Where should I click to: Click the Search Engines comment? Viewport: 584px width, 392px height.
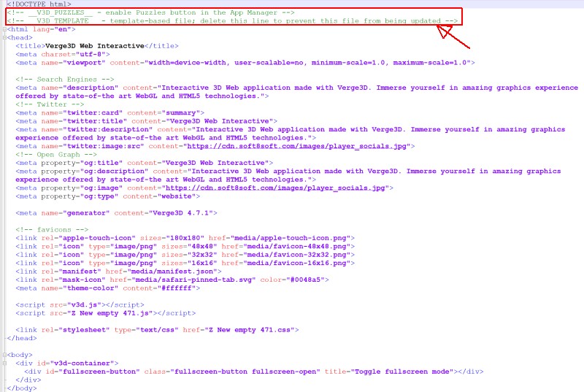65,80
